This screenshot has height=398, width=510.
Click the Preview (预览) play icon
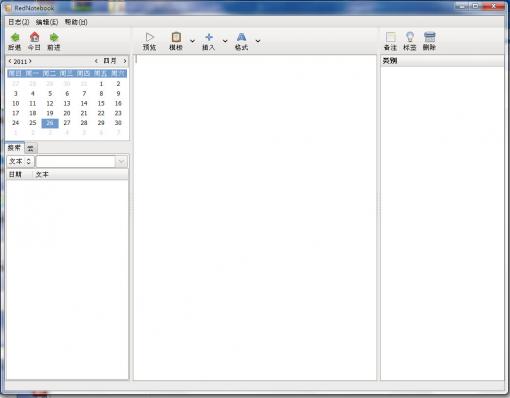pyautogui.click(x=149, y=37)
